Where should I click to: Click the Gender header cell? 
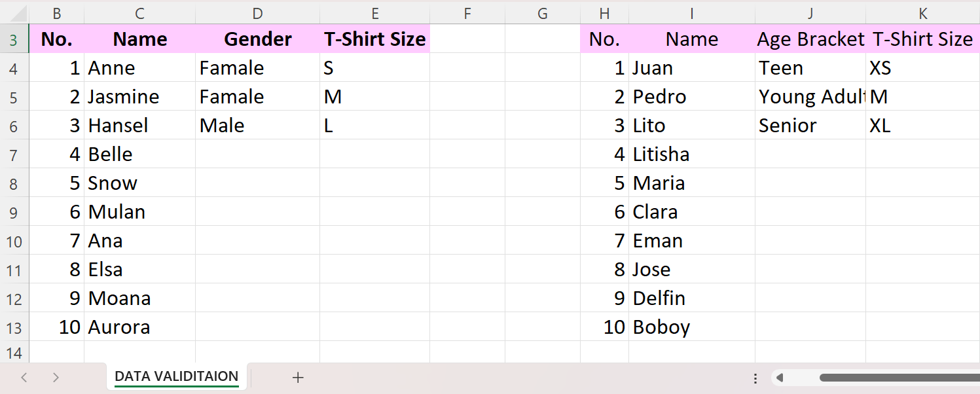point(257,39)
